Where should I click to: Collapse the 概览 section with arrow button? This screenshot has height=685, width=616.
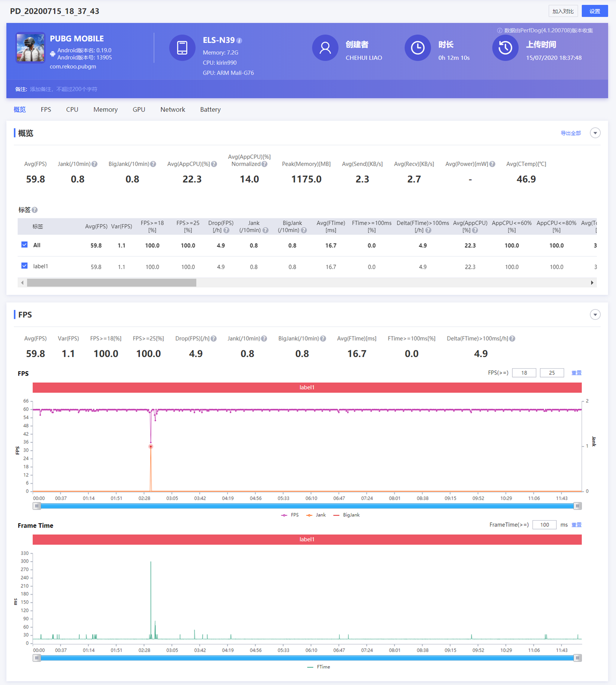(x=595, y=133)
